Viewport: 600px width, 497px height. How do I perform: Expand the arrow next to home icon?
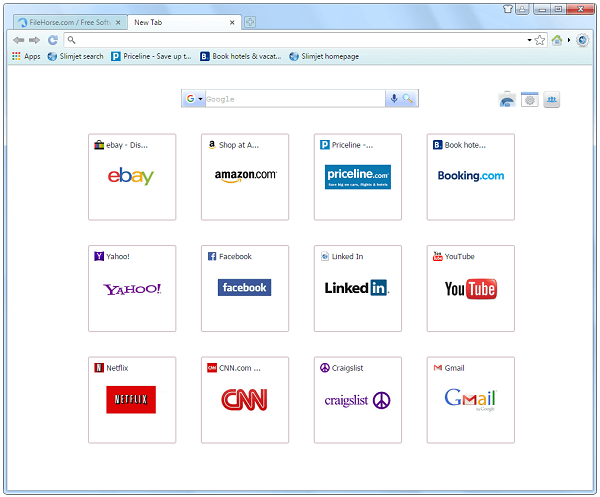click(x=569, y=40)
